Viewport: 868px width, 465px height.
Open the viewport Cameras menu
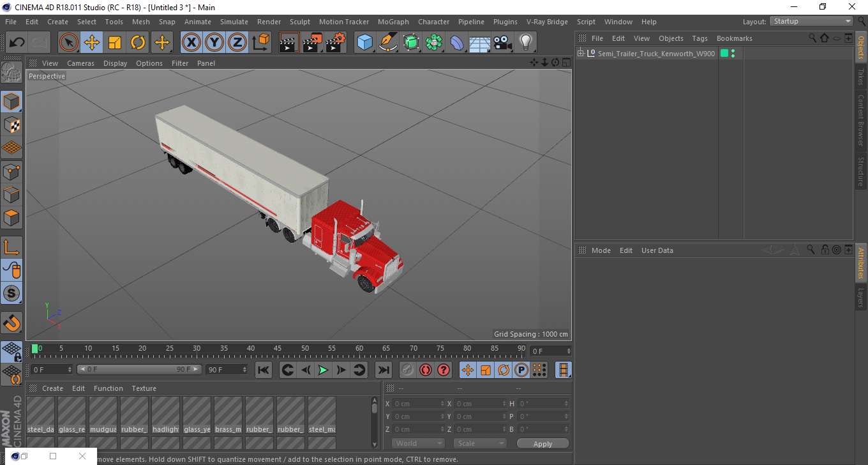[80, 63]
